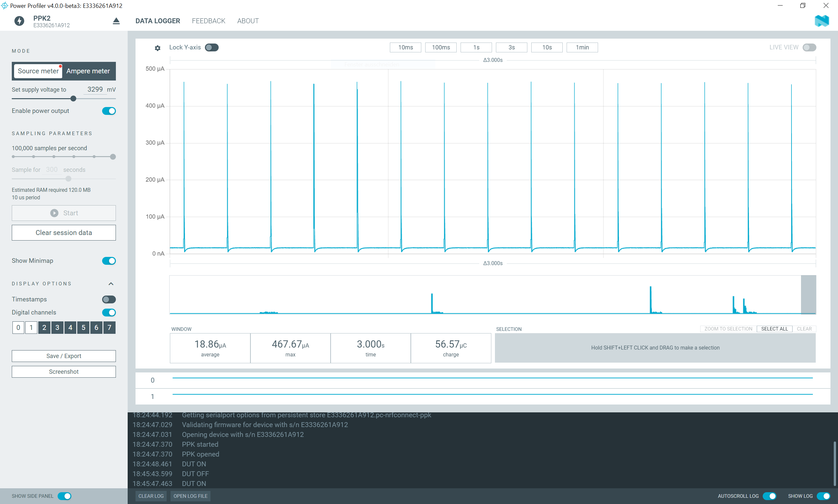Enable digital channel 3
Image resolution: width=838 pixels, height=504 pixels.
coord(57,327)
